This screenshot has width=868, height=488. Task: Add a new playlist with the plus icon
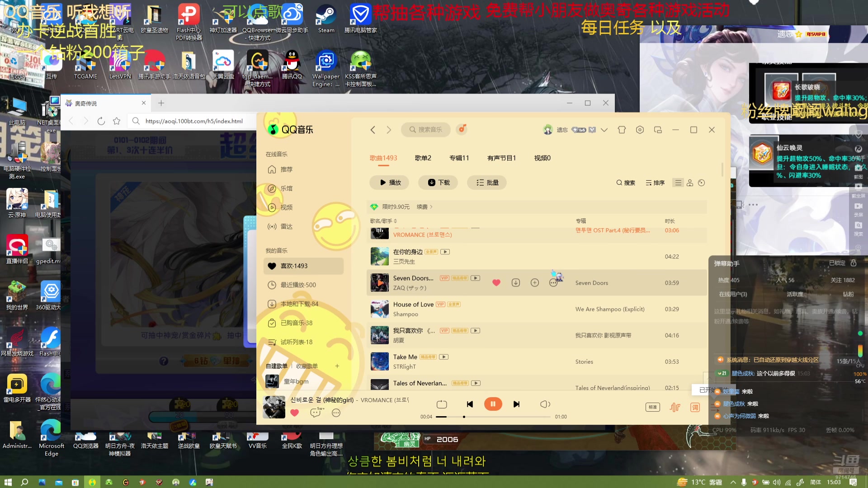pyautogui.click(x=337, y=366)
